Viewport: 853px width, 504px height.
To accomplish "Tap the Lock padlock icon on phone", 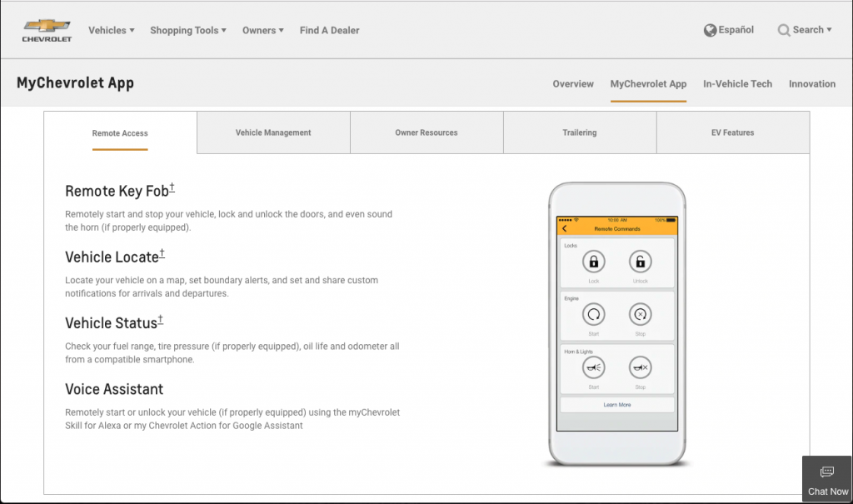I will (593, 262).
